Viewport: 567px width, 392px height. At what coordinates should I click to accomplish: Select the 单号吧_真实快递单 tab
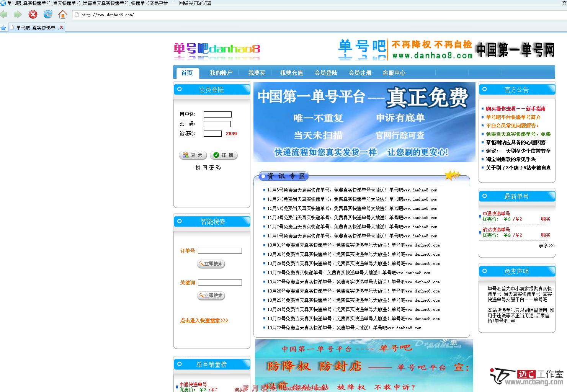(x=36, y=28)
